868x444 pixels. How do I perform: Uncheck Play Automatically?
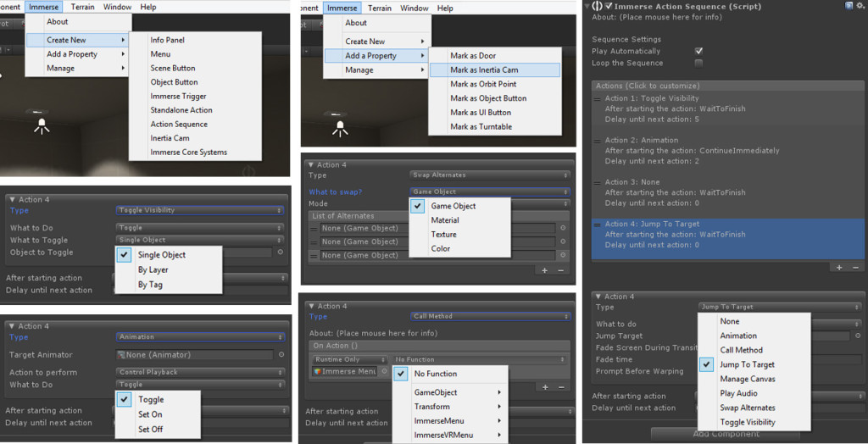click(698, 51)
